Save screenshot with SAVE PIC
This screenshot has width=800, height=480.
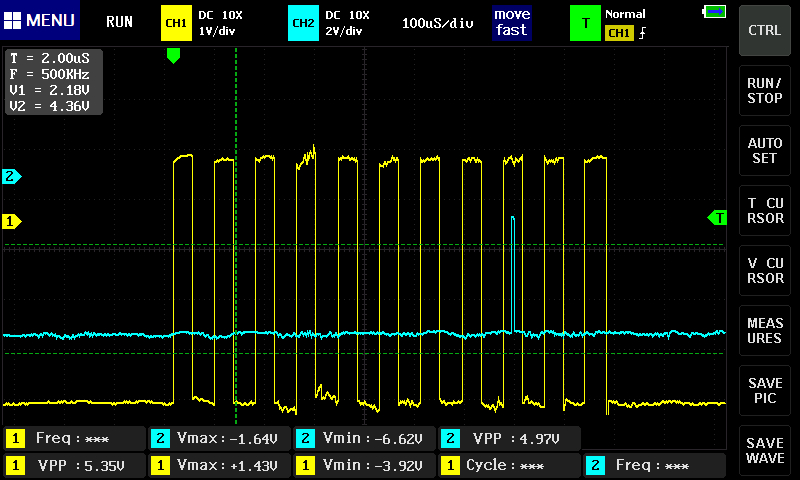coord(765,391)
